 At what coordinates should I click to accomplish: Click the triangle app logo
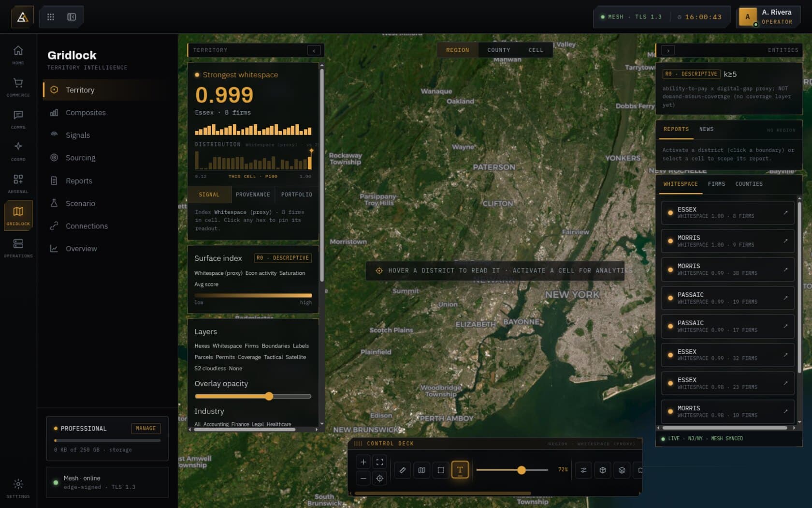click(x=22, y=17)
